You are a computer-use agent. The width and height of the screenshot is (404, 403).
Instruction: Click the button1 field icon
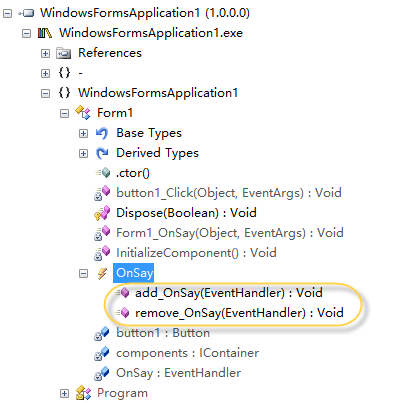pyautogui.click(x=102, y=333)
